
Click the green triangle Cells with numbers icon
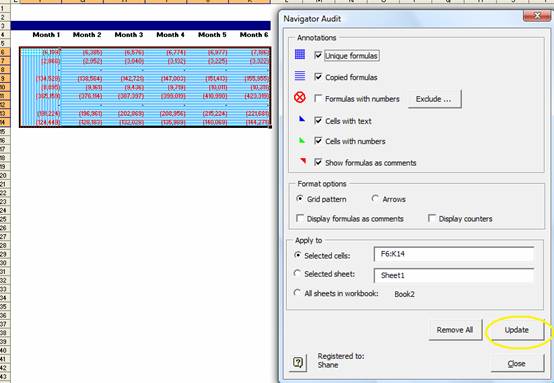pyautogui.click(x=301, y=141)
